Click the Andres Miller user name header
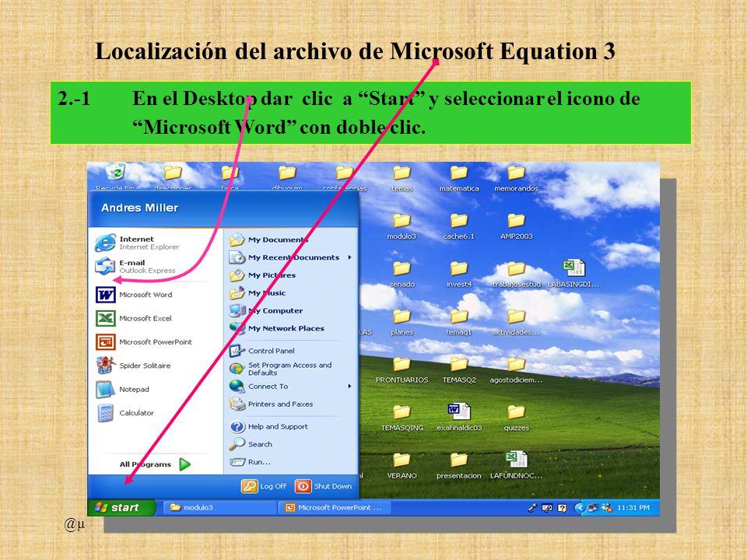Screen dimensions: 747x560 click(139, 208)
